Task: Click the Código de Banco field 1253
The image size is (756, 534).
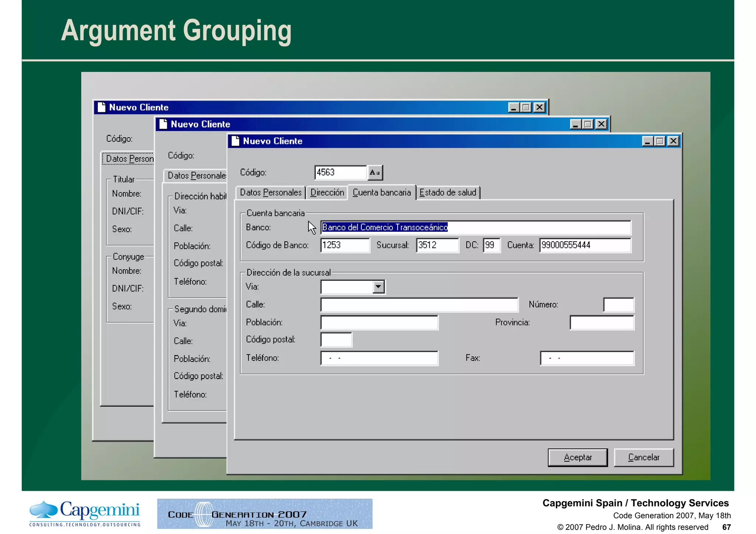Action: point(345,245)
